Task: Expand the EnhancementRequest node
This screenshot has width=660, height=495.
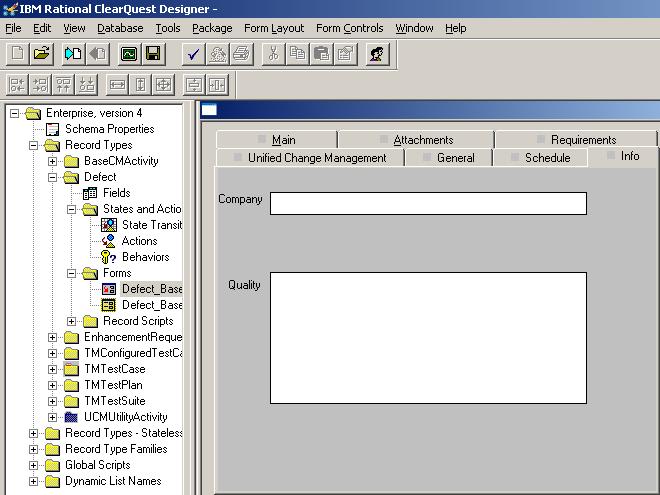Action: click(x=52, y=337)
